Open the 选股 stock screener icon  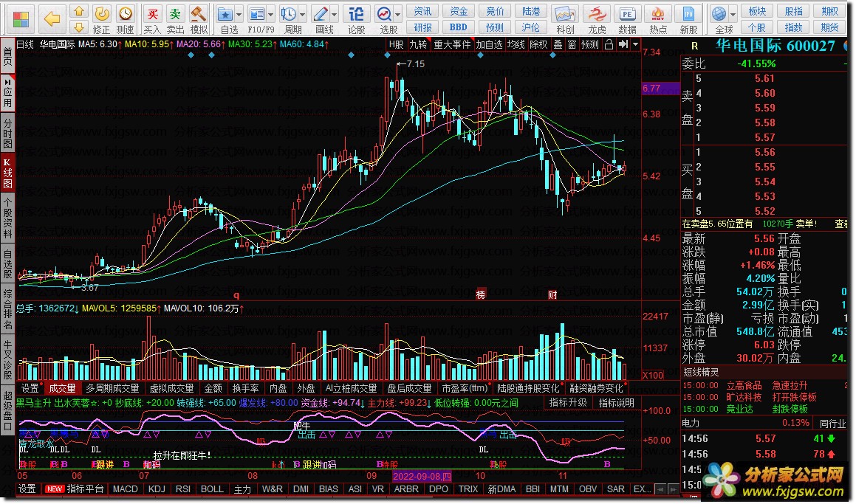pyautogui.click(x=384, y=13)
